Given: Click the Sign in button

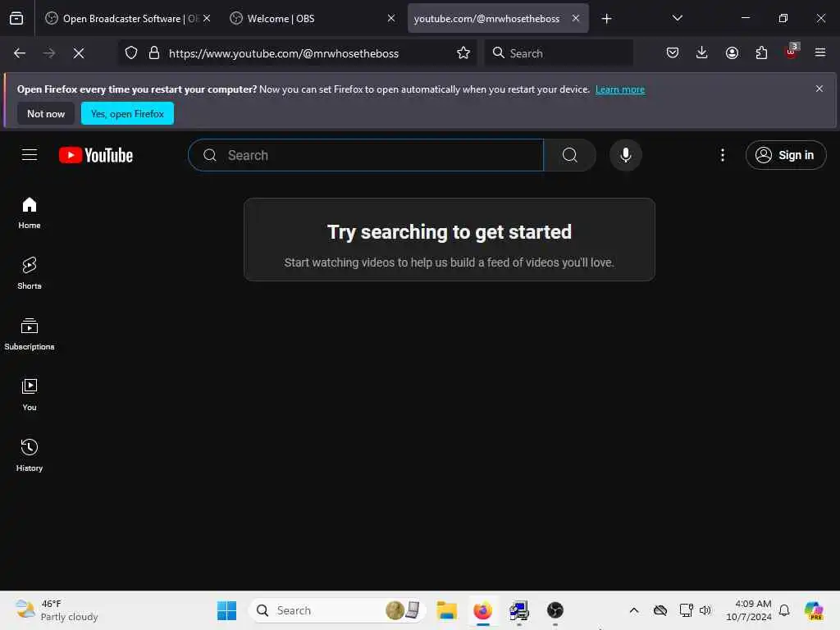Looking at the screenshot, I should pos(786,155).
